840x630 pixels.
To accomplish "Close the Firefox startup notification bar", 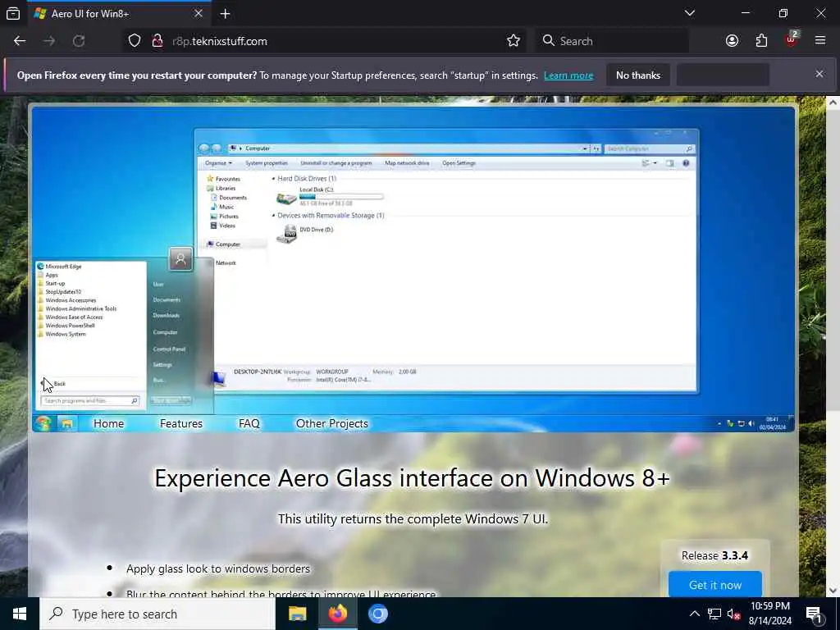I will pyautogui.click(x=819, y=75).
